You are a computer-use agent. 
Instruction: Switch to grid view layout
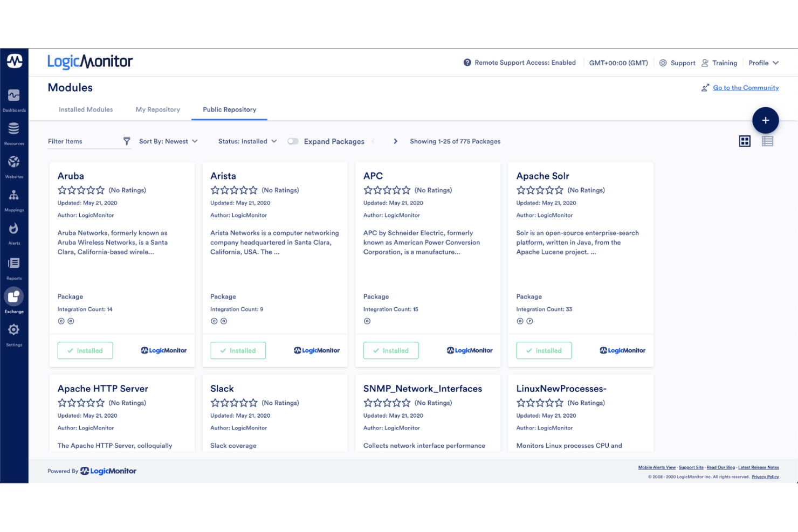point(745,141)
